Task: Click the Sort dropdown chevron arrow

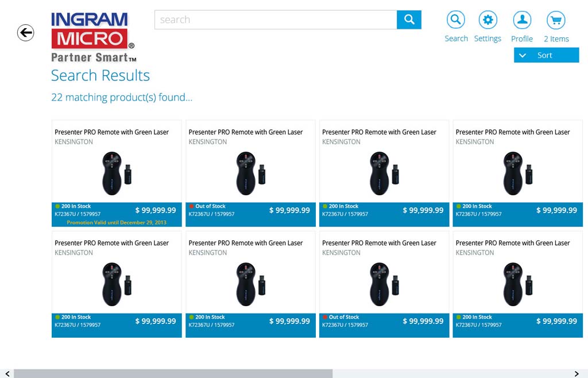Action: click(523, 55)
